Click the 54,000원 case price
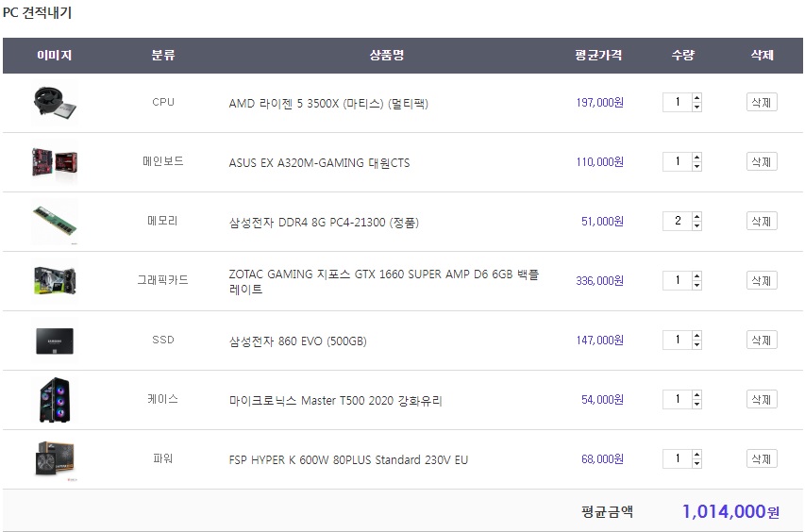The width and height of the screenshot is (805, 532). [602, 400]
